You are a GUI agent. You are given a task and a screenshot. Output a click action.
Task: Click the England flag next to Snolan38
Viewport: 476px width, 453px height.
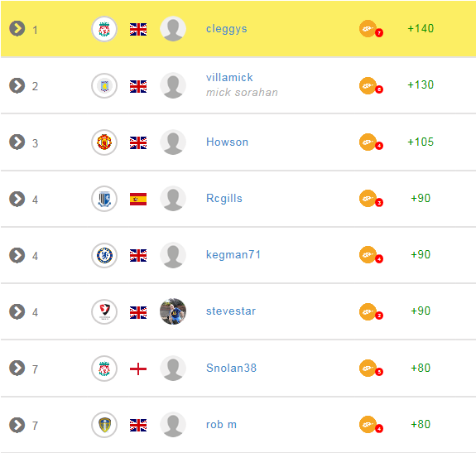point(138,369)
